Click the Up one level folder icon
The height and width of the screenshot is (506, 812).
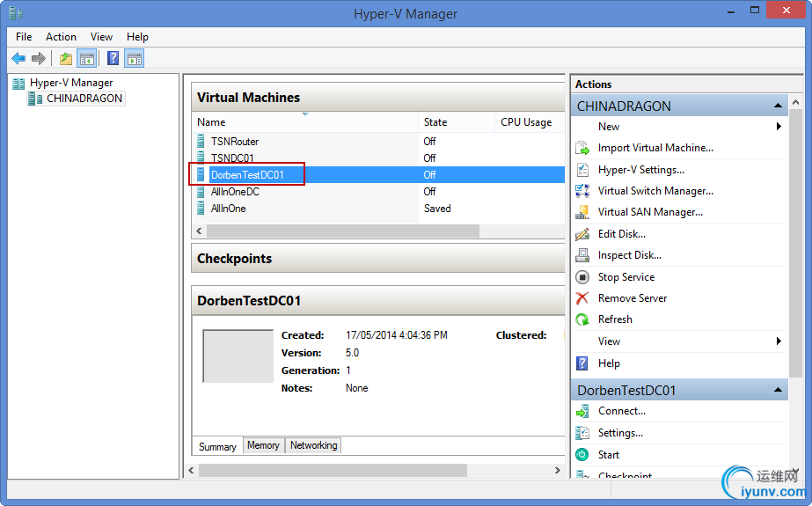[x=66, y=59]
